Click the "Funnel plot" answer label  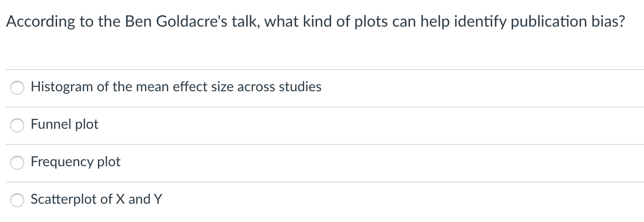click(64, 124)
